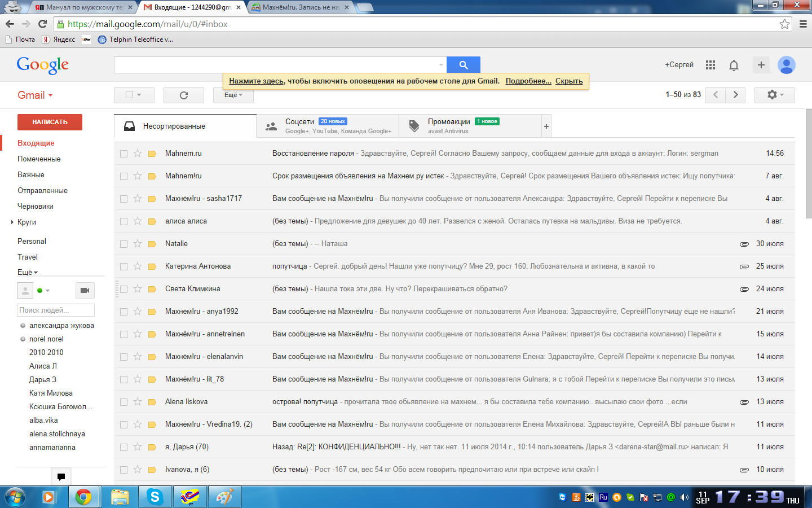Viewport: 812px width, 508px height.
Task: Click the share plus icon in header
Action: pyautogui.click(x=761, y=65)
